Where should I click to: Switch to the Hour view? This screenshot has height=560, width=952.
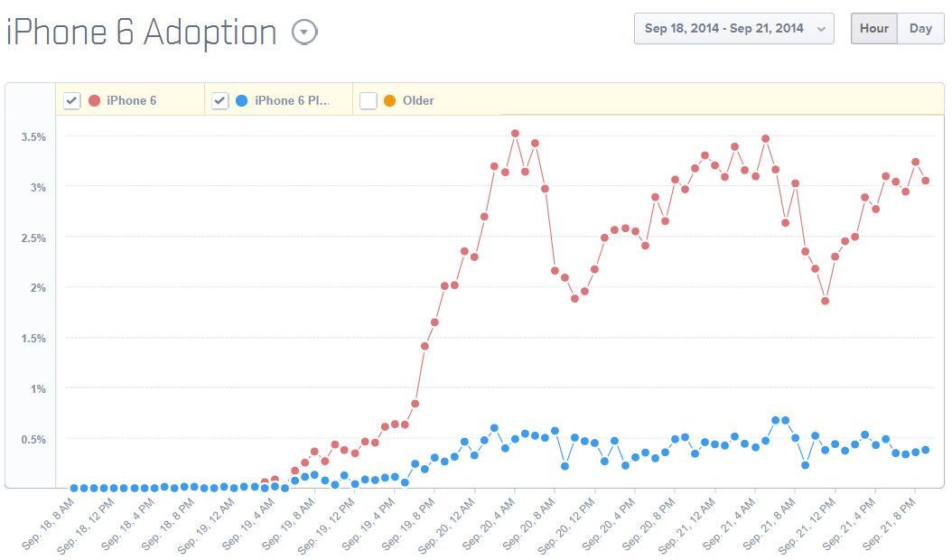[873, 29]
